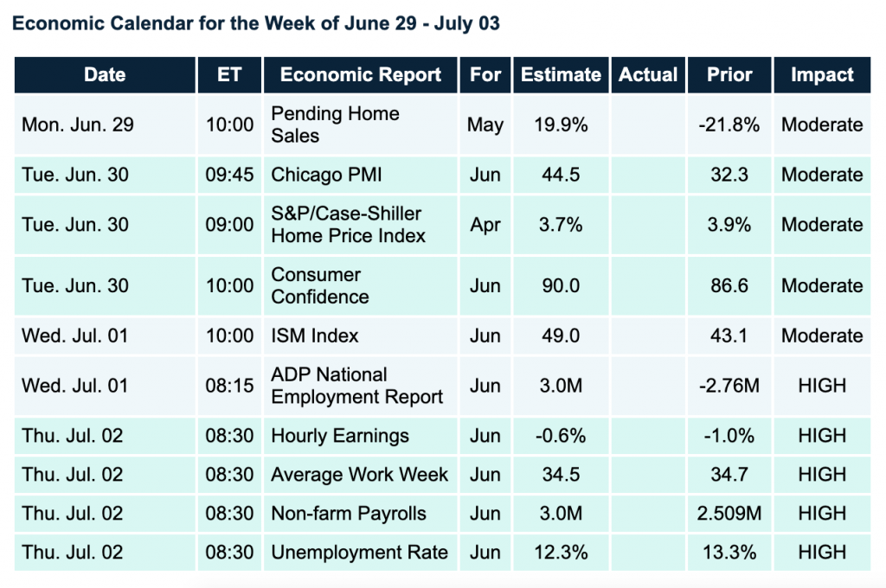Select the Mon. Jun. 29 date cell
The height and width of the screenshot is (588, 886).
(x=78, y=125)
